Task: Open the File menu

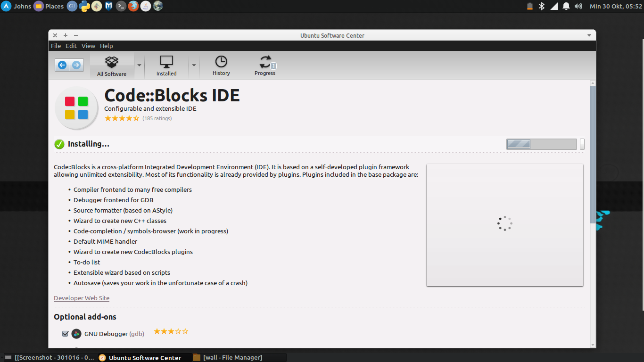Action: coord(56,46)
